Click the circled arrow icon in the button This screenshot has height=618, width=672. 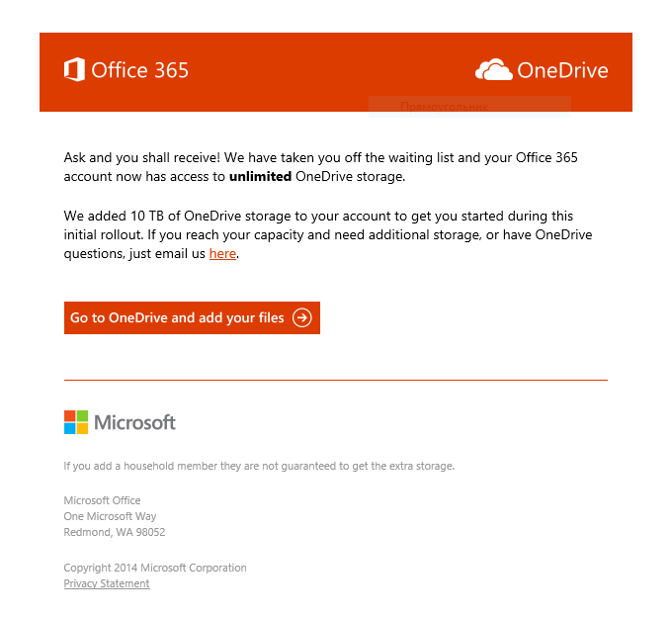point(302,318)
